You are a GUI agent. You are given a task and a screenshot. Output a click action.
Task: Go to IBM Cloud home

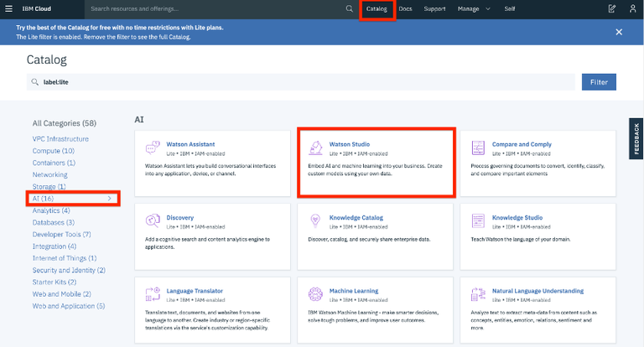37,8
